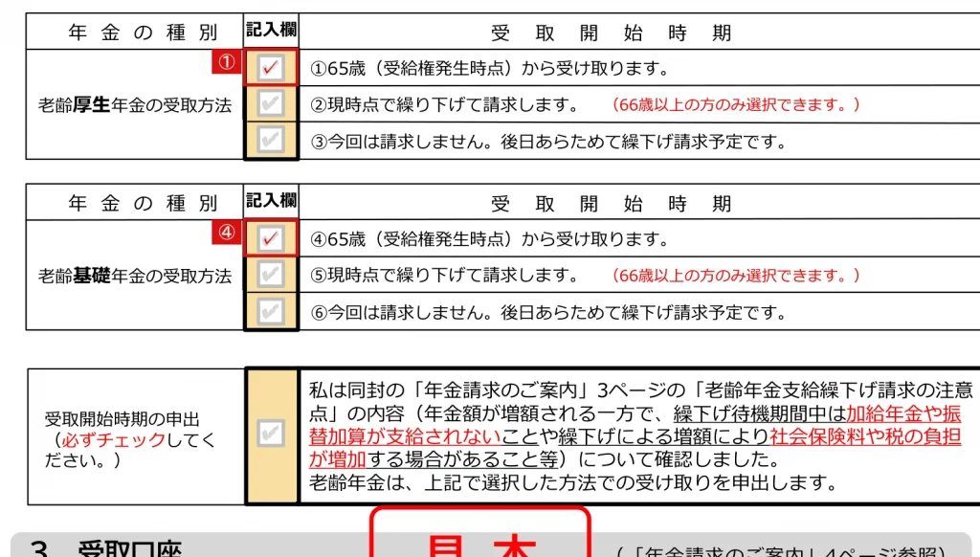
Task: Click text ⑤現時点で繰り下げて請求します。
Action: [444, 275]
